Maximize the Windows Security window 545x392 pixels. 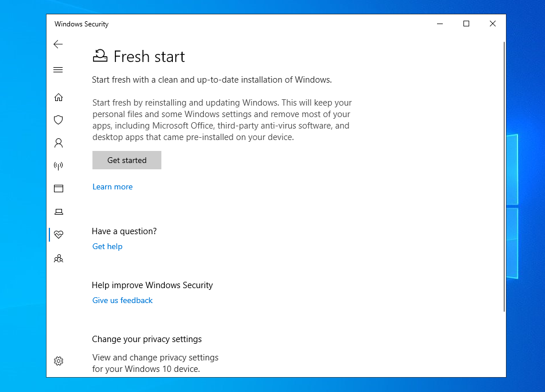tap(466, 24)
